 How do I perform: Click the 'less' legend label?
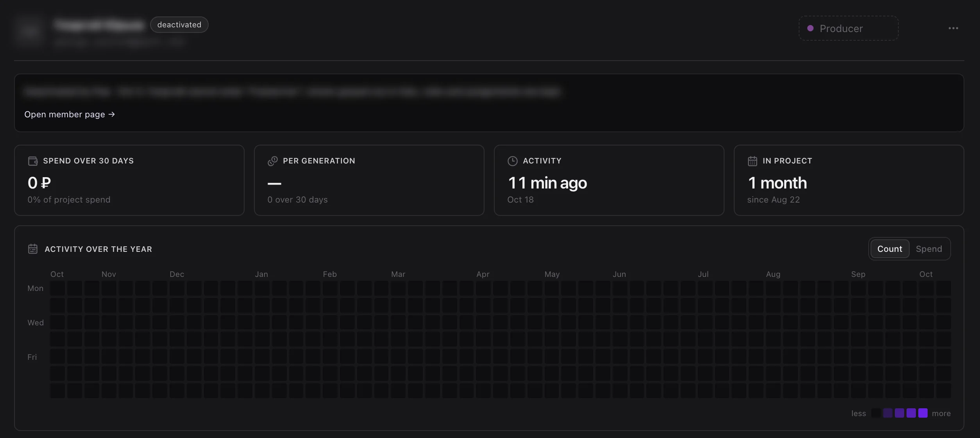[x=858, y=413]
